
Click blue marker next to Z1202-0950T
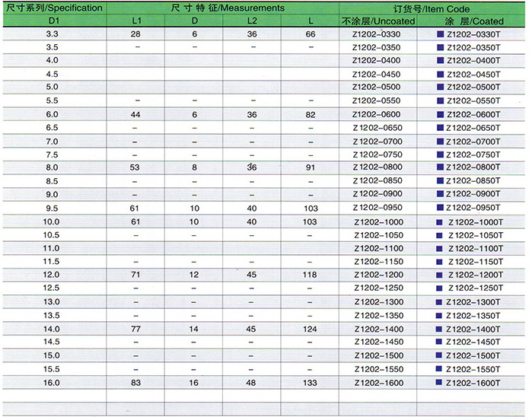(x=441, y=208)
